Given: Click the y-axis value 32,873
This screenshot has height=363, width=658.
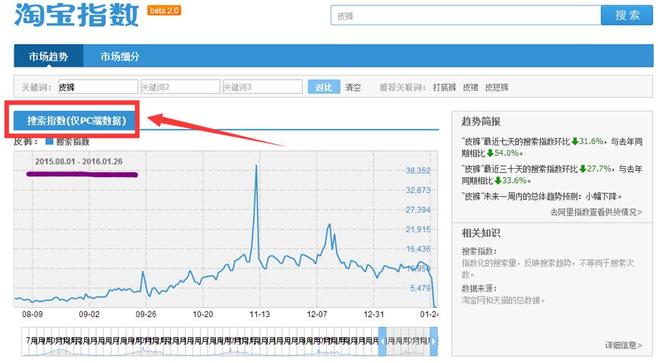Looking at the screenshot, I should click(x=418, y=190).
